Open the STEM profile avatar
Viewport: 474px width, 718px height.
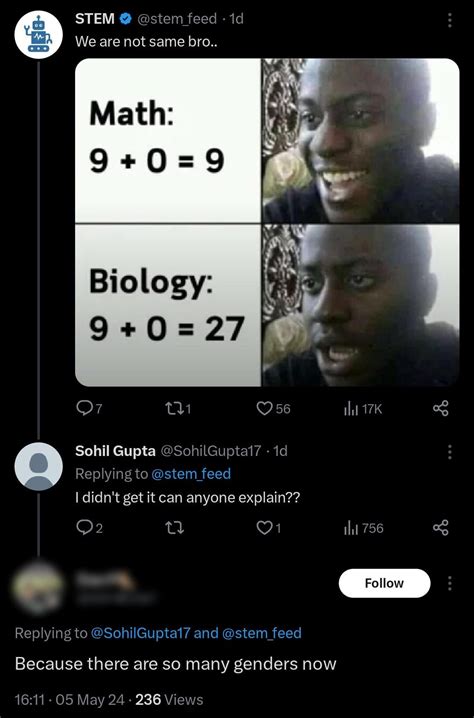(38, 35)
